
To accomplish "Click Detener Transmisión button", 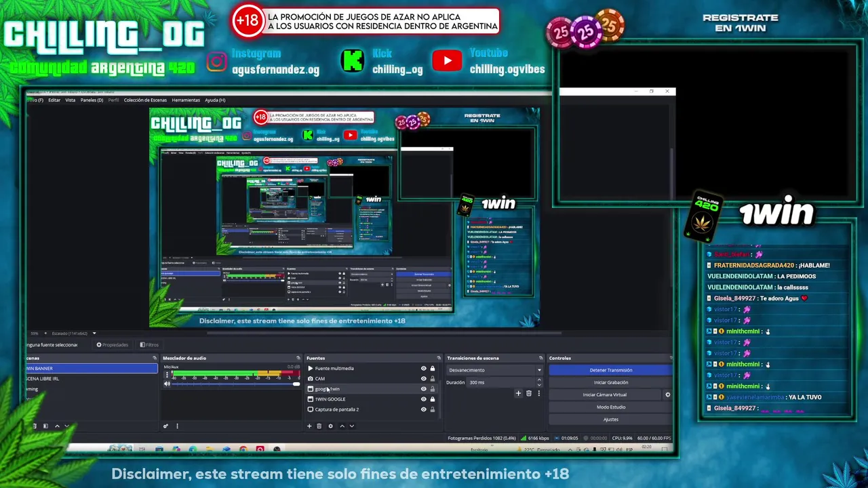I will pos(610,370).
